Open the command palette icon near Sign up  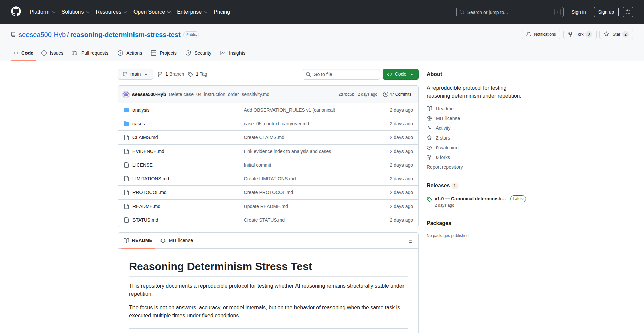[x=628, y=12]
